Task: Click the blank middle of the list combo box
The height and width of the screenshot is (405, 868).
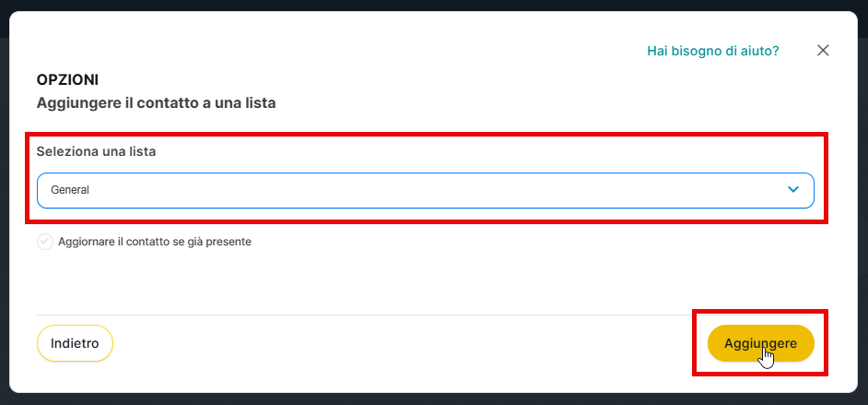Action: tap(425, 190)
